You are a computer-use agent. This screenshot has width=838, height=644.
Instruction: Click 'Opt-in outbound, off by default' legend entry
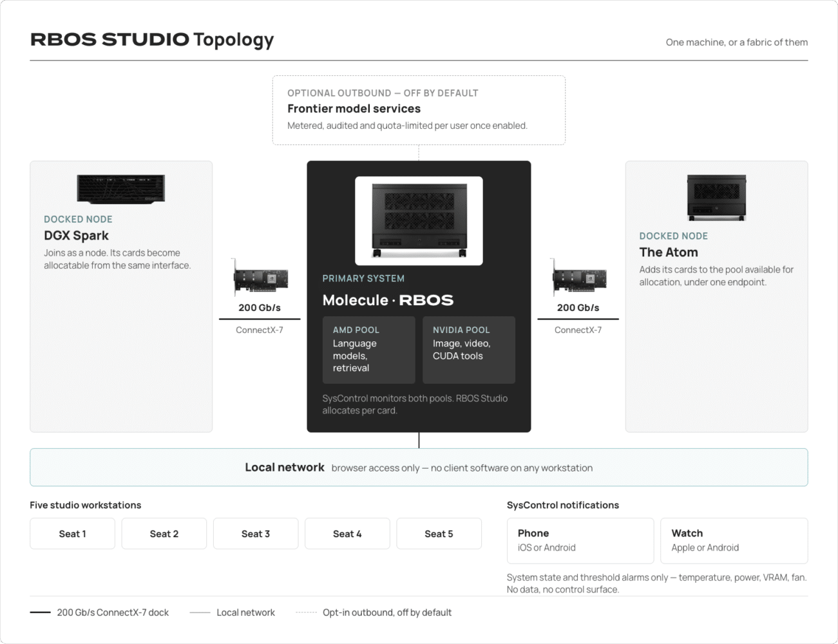(x=374, y=612)
